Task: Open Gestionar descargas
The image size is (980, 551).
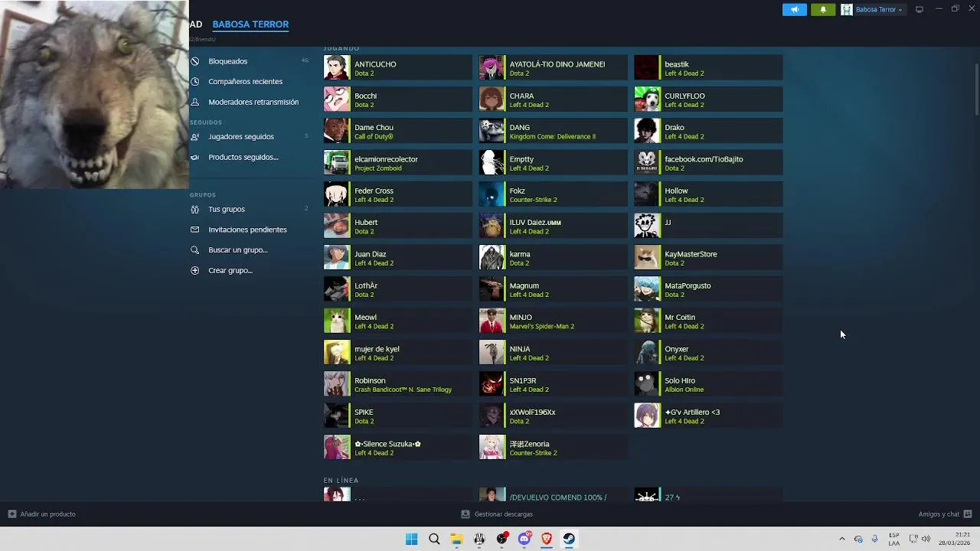Action: pyautogui.click(x=497, y=514)
